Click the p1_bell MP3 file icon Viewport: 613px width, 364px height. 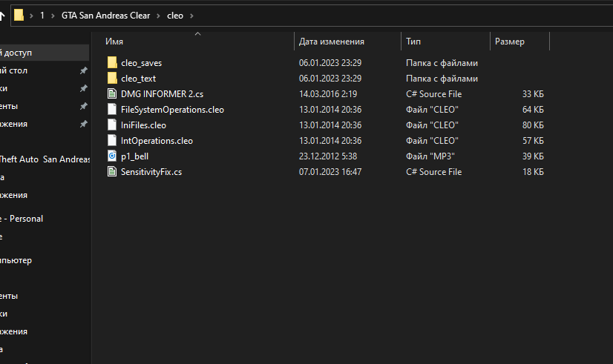[112, 156]
